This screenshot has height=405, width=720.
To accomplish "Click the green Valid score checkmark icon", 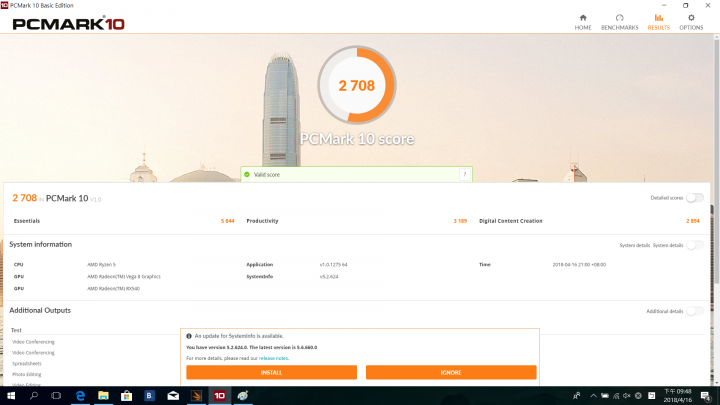I will (x=247, y=174).
